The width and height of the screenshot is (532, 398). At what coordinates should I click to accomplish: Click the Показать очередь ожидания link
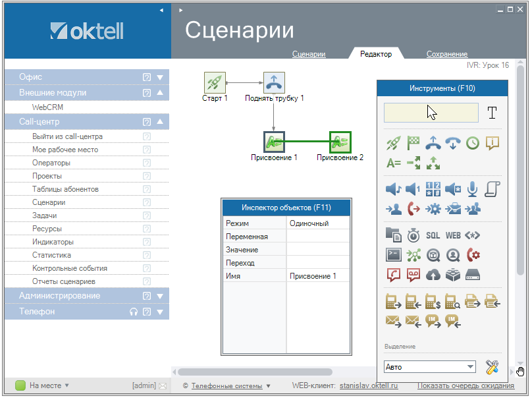point(465,385)
